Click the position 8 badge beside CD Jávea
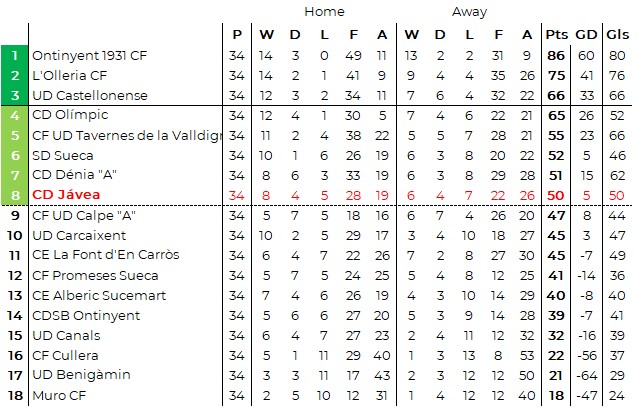Screen dimensions: 638x409 pos(15,195)
